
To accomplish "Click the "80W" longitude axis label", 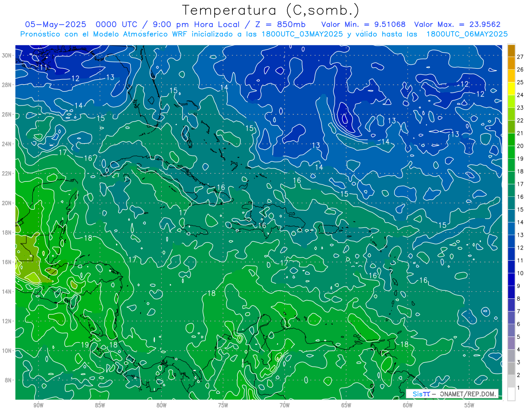I will 161,405.
